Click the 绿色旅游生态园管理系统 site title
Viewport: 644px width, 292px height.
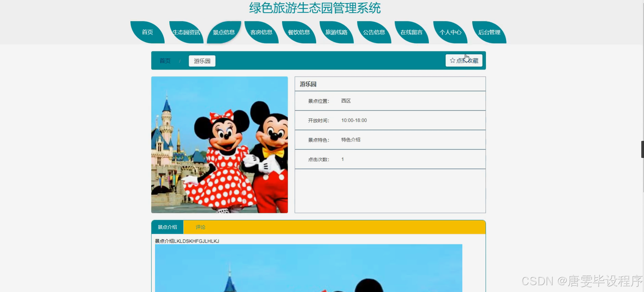315,8
